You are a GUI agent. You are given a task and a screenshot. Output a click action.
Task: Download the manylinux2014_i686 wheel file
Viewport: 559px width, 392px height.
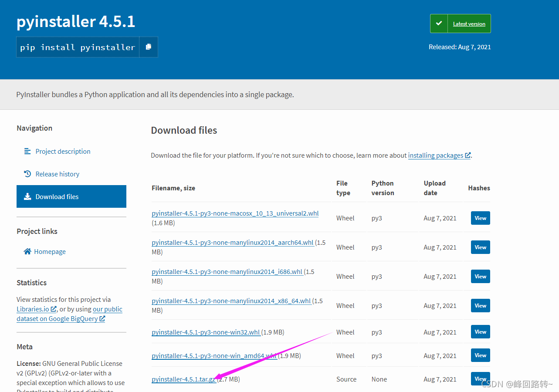(227, 272)
